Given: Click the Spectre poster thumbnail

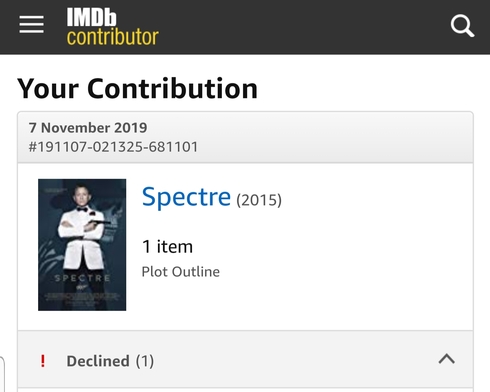Looking at the screenshot, I should (x=82, y=245).
